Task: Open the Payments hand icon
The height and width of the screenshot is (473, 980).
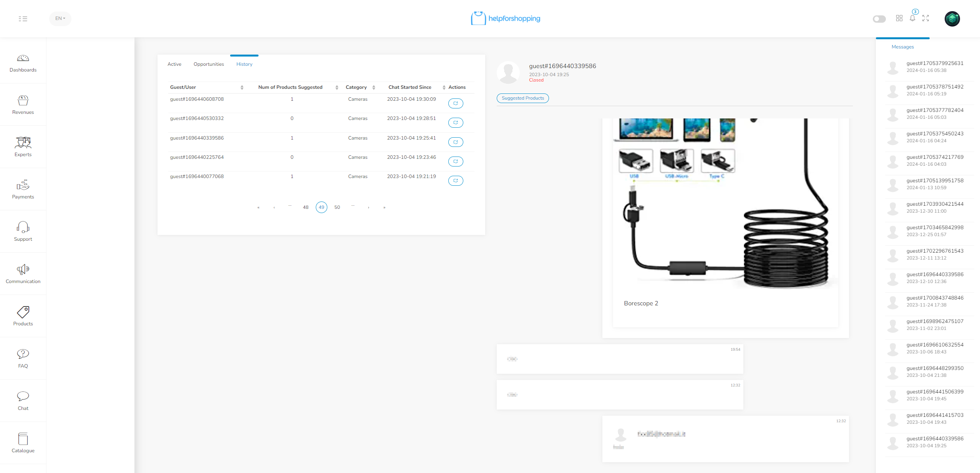Action: click(x=23, y=185)
